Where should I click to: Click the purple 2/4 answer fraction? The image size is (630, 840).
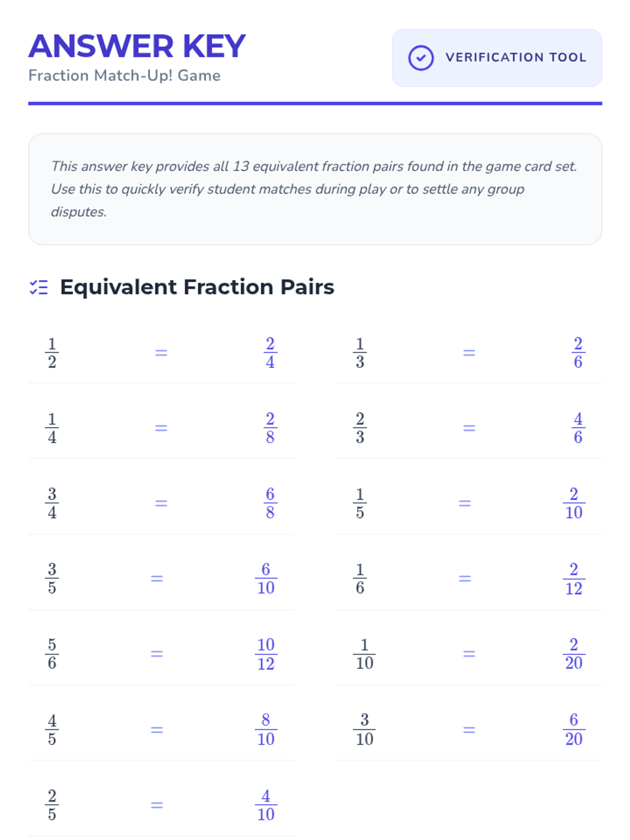click(x=270, y=353)
